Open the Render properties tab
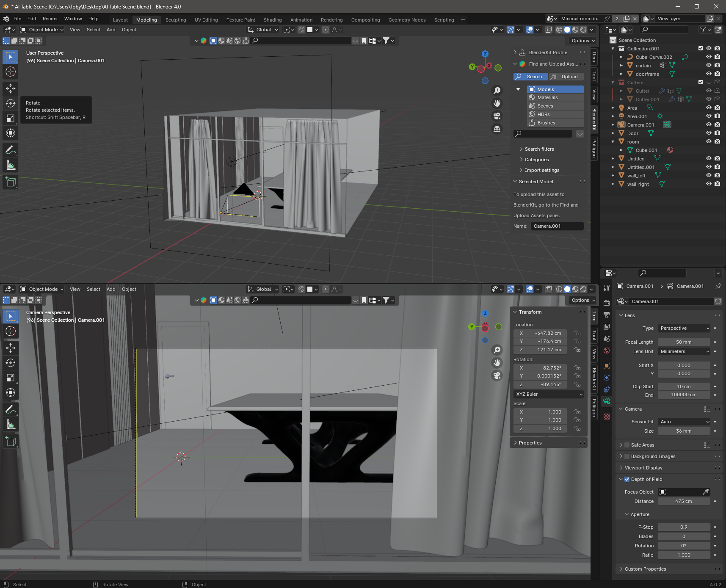Screen dimensions: 726x588 pos(607,303)
